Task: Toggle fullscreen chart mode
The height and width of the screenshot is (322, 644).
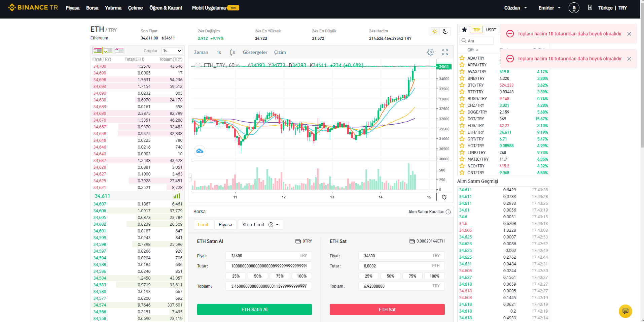Action: pos(445,52)
